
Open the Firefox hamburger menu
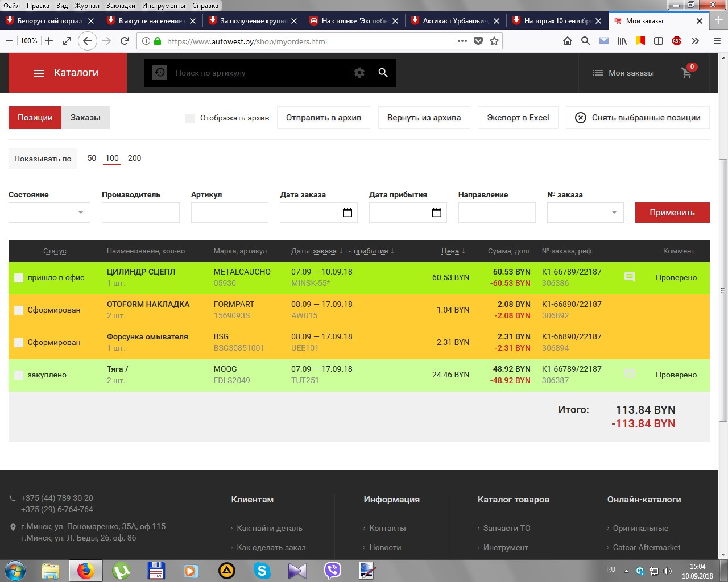(x=717, y=41)
